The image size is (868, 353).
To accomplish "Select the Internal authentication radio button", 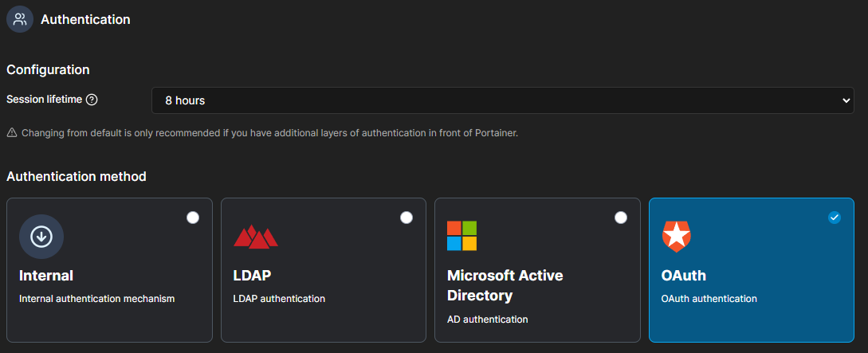I will [x=193, y=218].
